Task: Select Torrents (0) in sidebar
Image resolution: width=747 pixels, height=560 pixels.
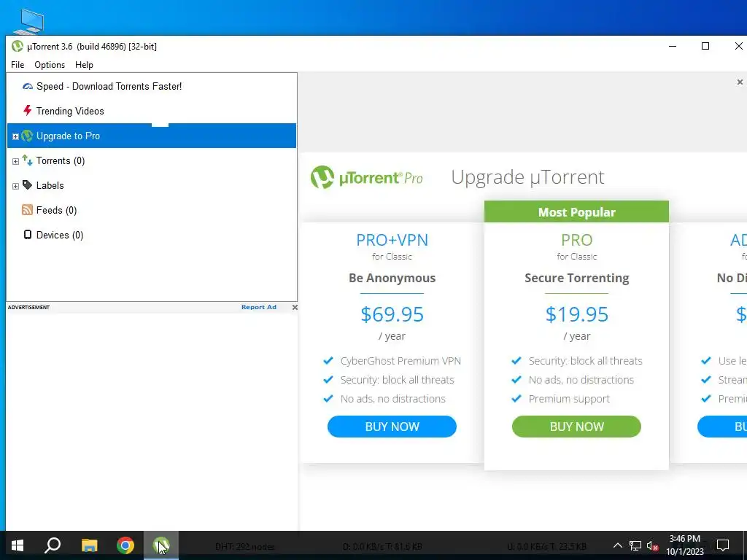Action: [x=61, y=161]
